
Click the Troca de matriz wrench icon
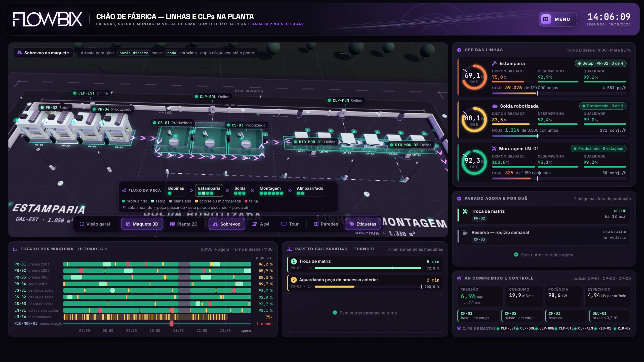(465, 211)
